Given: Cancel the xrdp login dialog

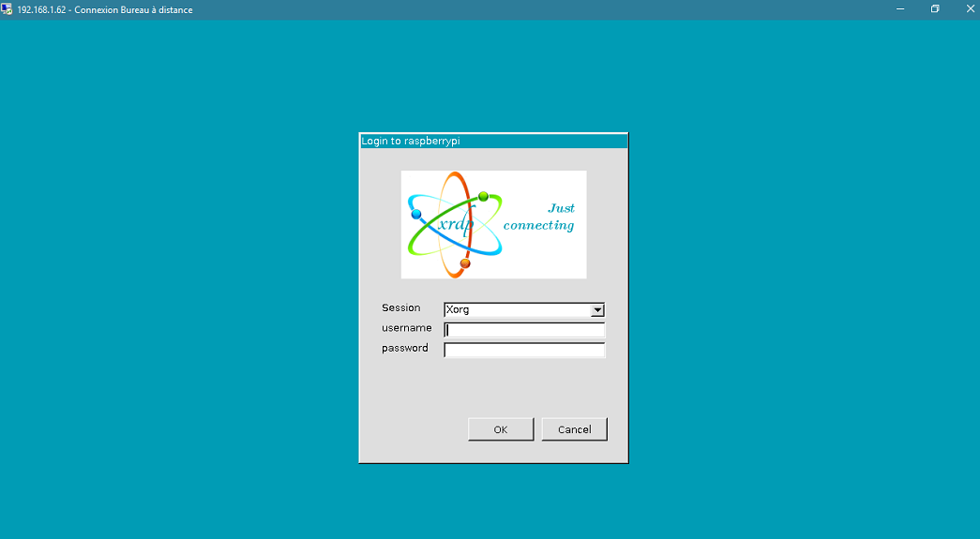Looking at the screenshot, I should pos(574,429).
